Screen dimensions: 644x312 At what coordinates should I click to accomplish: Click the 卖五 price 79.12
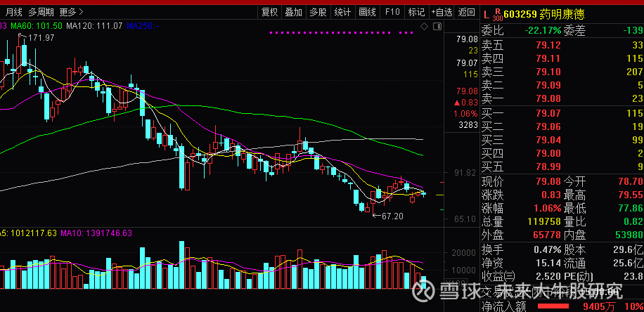coord(548,45)
